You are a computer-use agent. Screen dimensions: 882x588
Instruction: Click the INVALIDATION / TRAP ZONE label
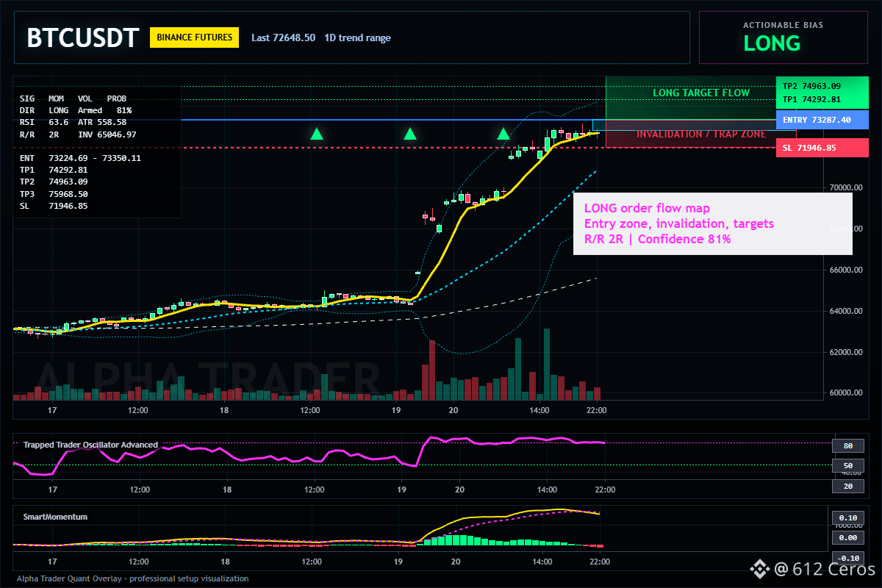[701, 134]
